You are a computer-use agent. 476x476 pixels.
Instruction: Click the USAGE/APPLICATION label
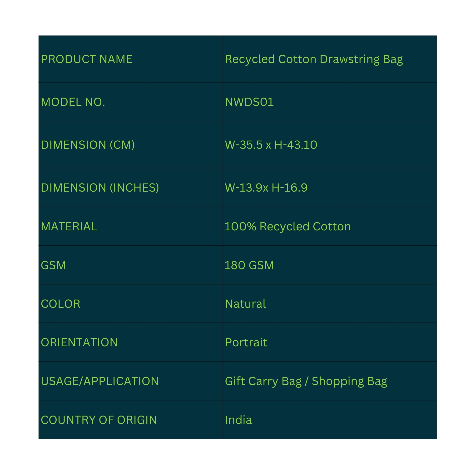point(99,381)
